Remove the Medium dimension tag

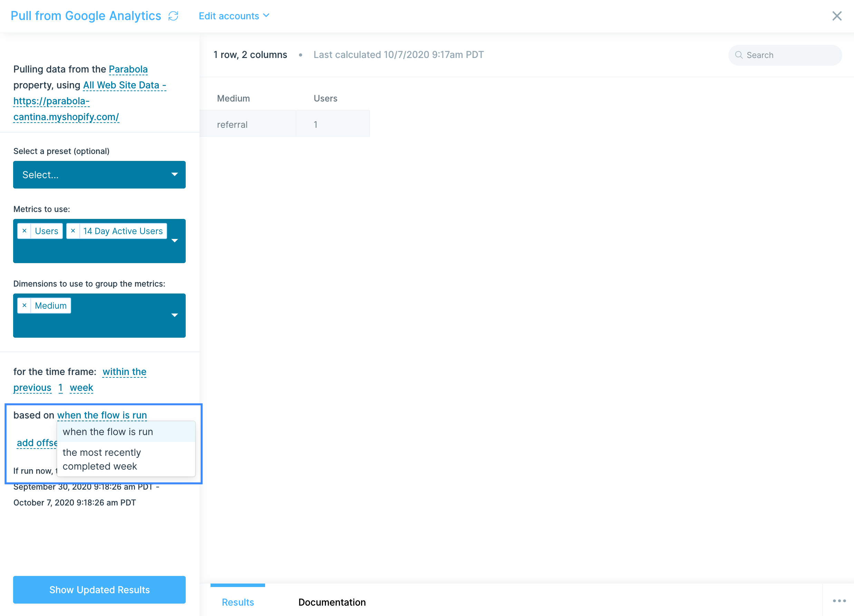pos(25,306)
